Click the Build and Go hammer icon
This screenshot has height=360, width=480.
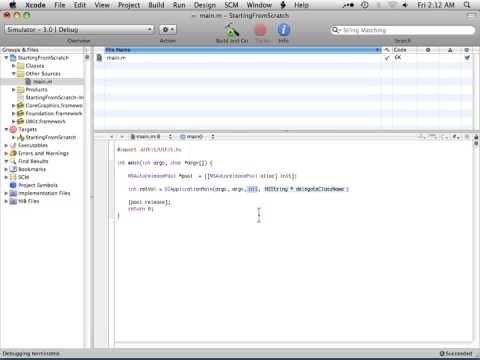pos(232,30)
